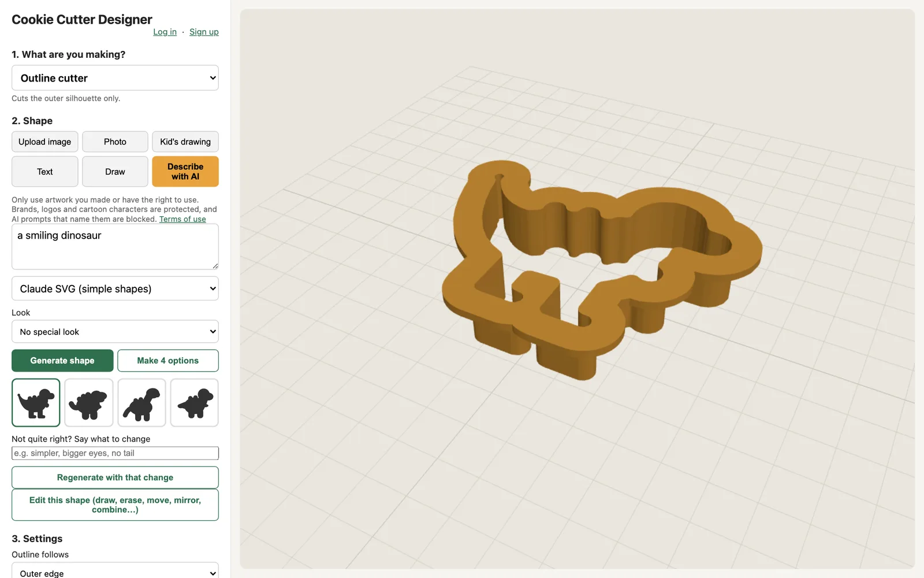Click the Cookie Cutter Designer title
The height and width of the screenshot is (578, 924).
pyautogui.click(x=82, y=19)
